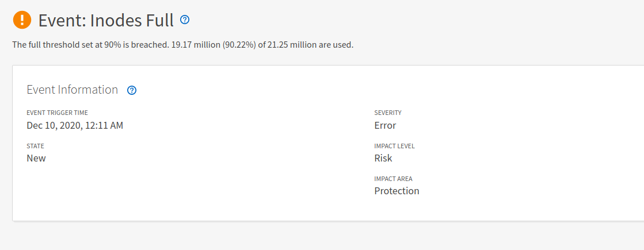Viewport: 644px width, 250px height.
Task: Click the (90.22%) percentage in the description
Action: tap(239, 45)
